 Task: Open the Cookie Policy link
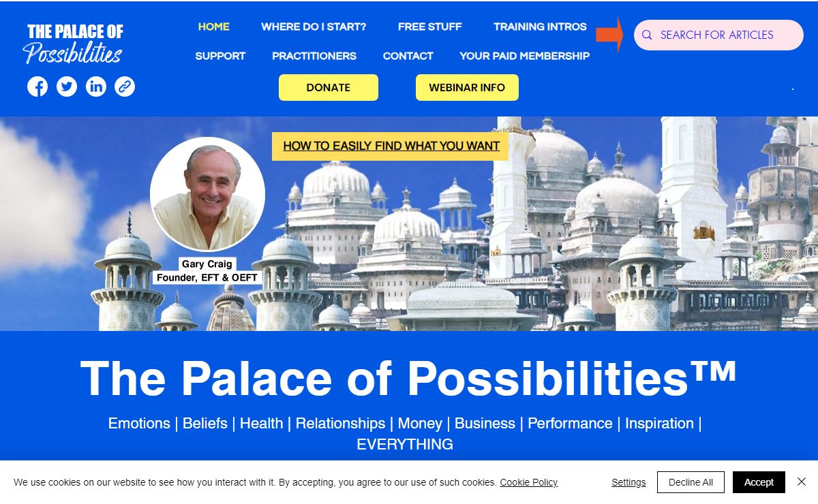point(529,482)
